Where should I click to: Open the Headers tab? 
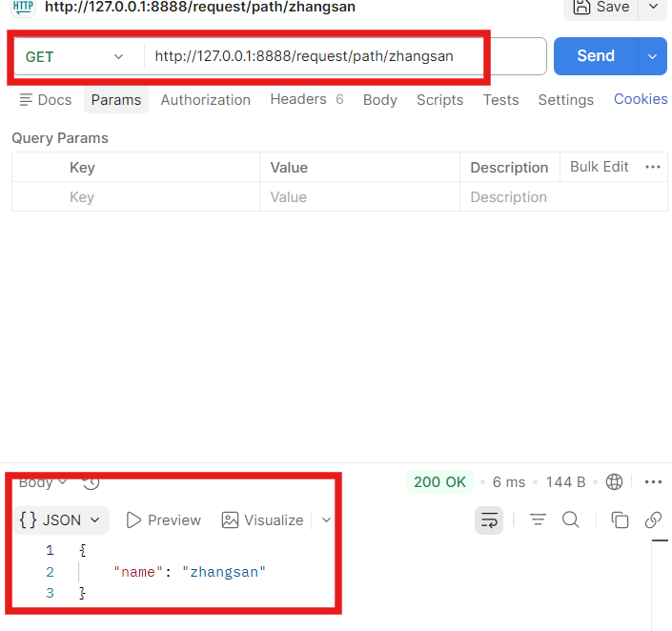[x=307, y=99]
